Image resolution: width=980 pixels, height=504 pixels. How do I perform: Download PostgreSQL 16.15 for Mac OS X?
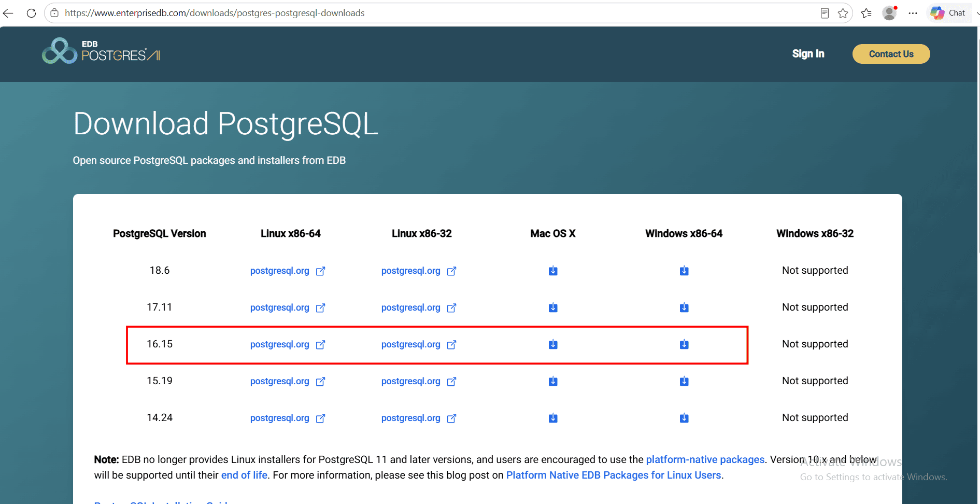[553, 344]
